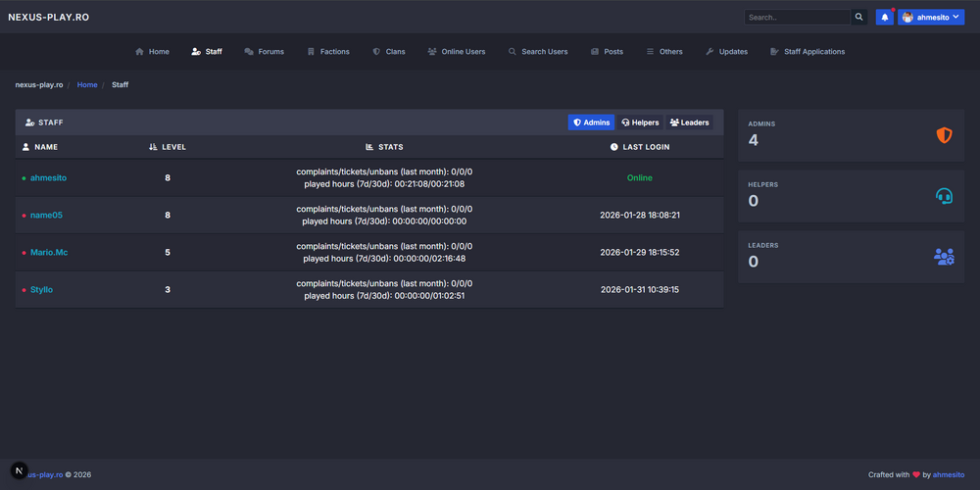The image size is (980, 490).
Task: Open ahmesito staff profile link
Action: pyautogui.click(x=48, y=177)
